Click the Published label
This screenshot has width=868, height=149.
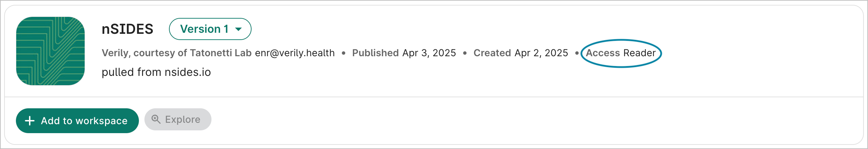[375, 53]
